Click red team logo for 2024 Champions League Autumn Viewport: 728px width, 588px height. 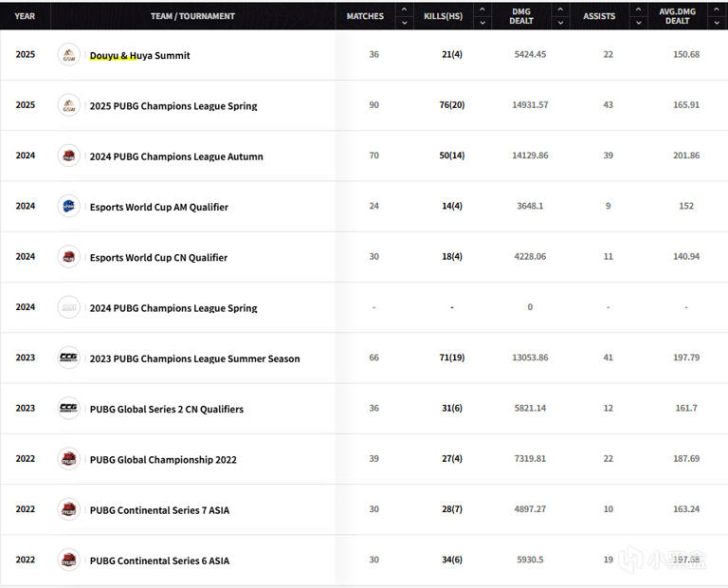(68, 156)
